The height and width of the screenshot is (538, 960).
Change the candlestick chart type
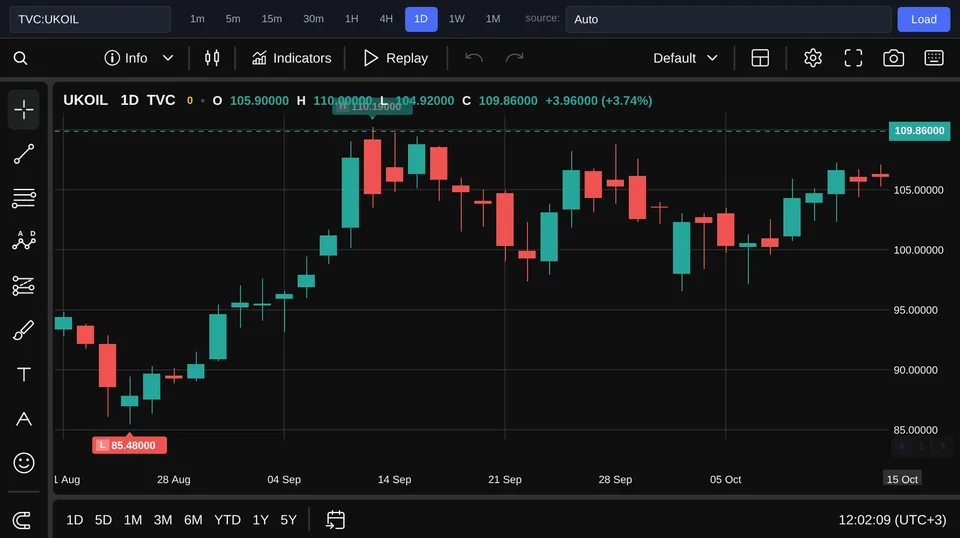pos(212,58)
